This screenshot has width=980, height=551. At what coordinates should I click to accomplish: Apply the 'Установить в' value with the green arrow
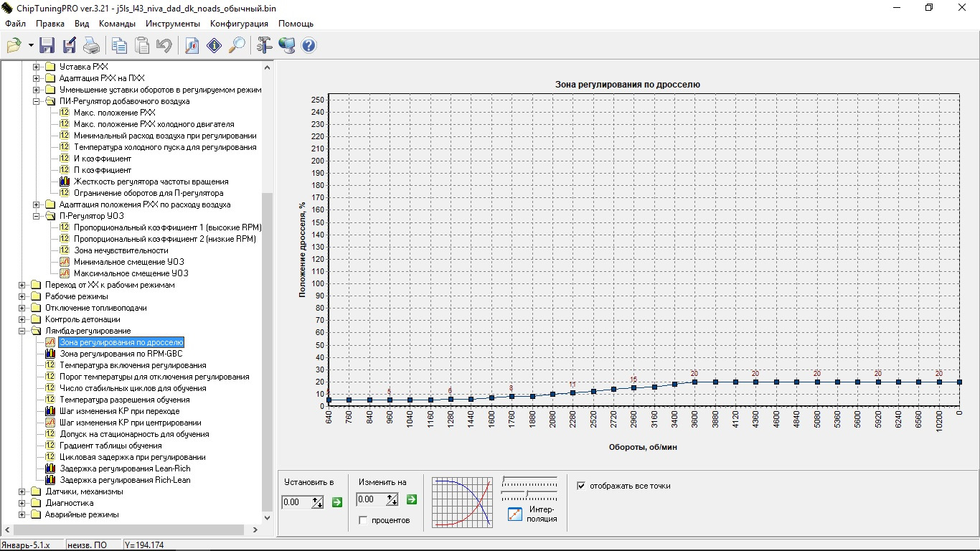tap(337, 501)
